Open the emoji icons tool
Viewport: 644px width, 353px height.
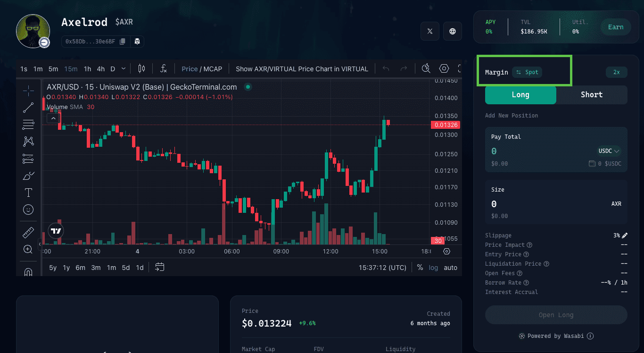tap(28, 210)
